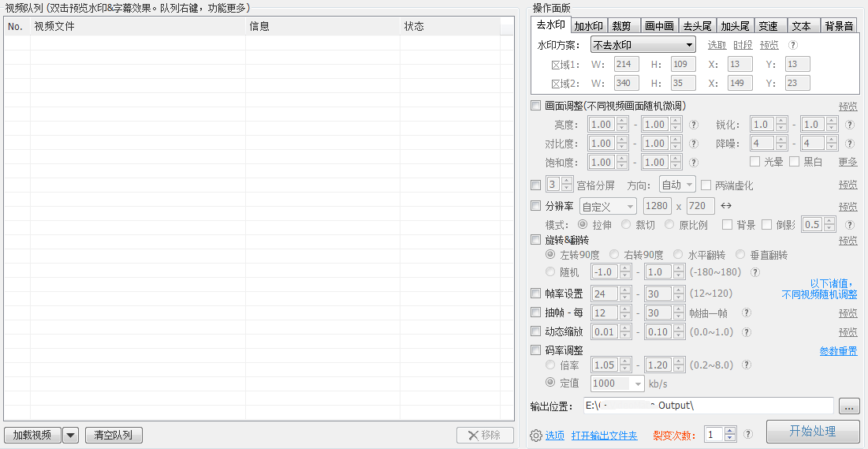
Task: Open the 分辨率 自定义 dropdown
Action: click(x=608, y=206)
